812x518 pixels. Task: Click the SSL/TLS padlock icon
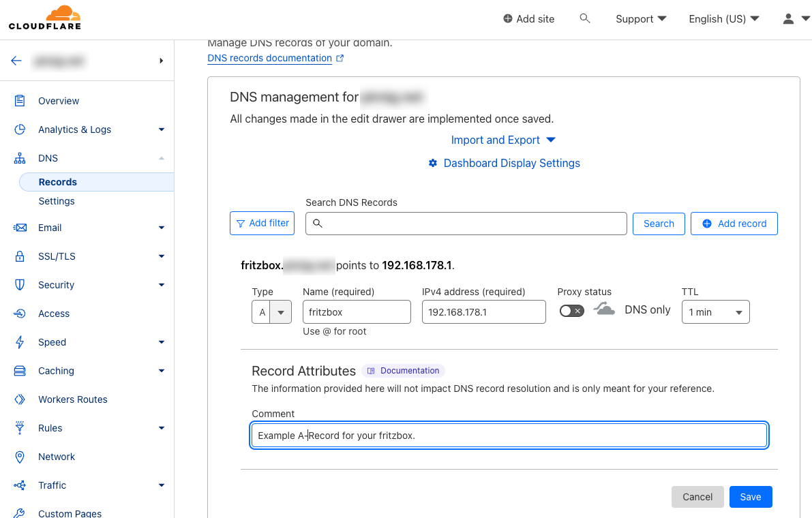20,256
